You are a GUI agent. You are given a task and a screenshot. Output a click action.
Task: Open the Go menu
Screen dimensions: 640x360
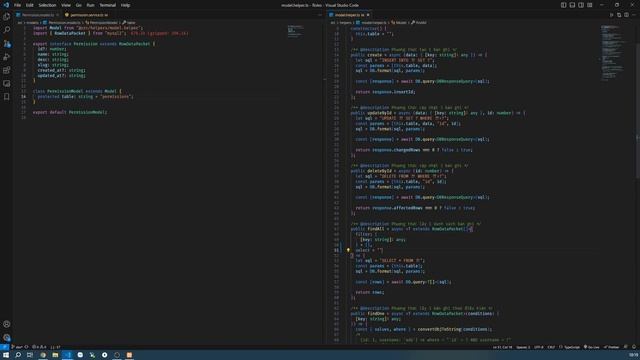[79, 5]
